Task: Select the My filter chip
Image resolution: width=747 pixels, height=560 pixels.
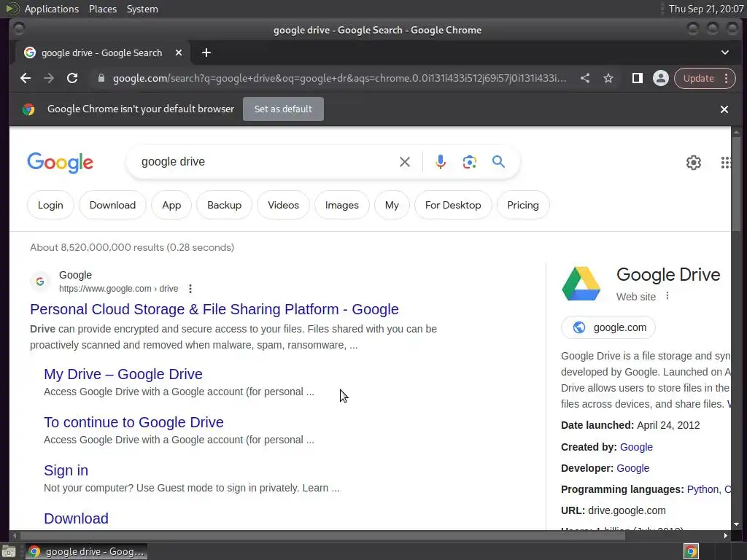Action: pos(392,205)
